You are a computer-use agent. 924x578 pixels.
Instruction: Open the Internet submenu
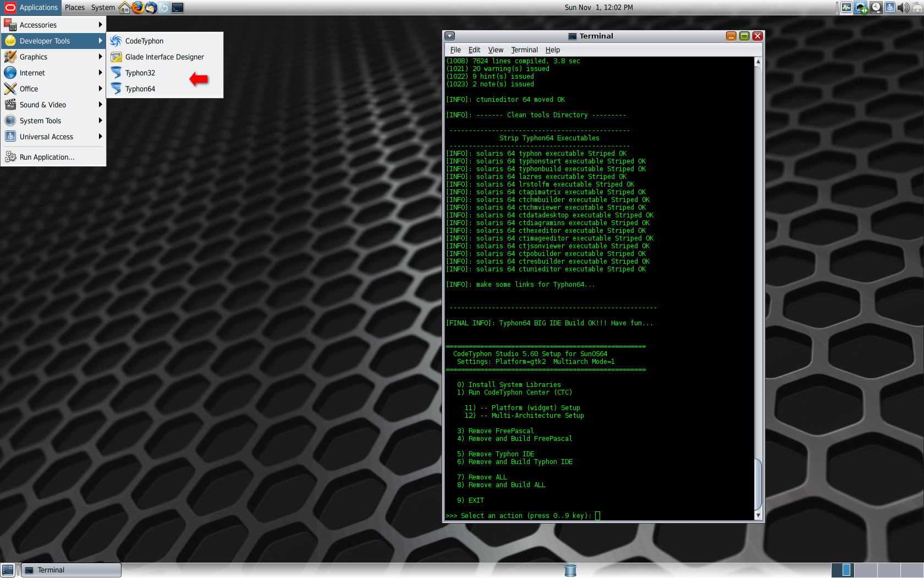click(x=53, y=73)
